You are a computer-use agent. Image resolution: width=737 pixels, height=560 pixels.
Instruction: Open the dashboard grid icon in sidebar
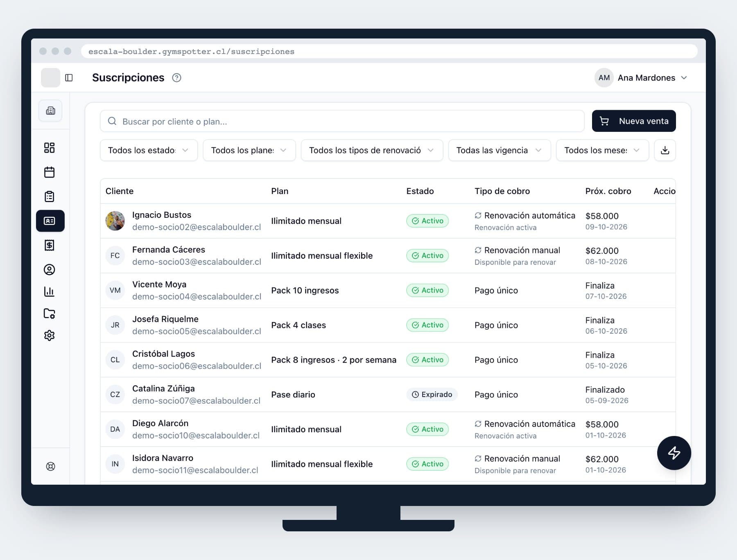(x=50, y=148)
